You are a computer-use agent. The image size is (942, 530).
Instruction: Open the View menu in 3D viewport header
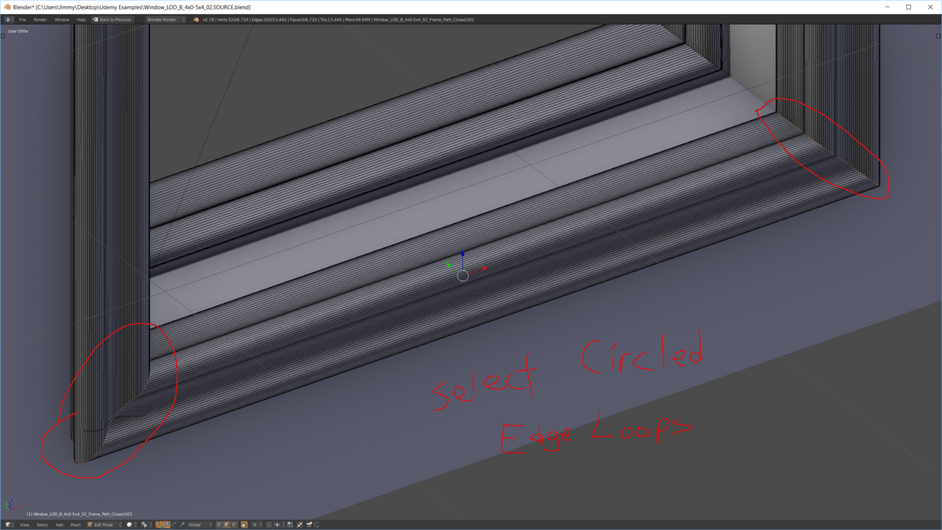pyautogui.click(x=25, y=525)
